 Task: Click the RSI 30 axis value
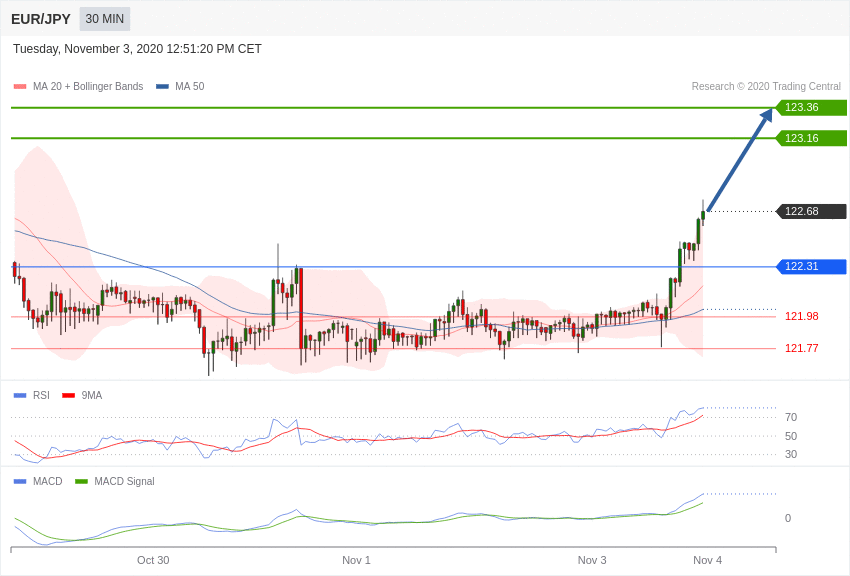pos(791,455)
